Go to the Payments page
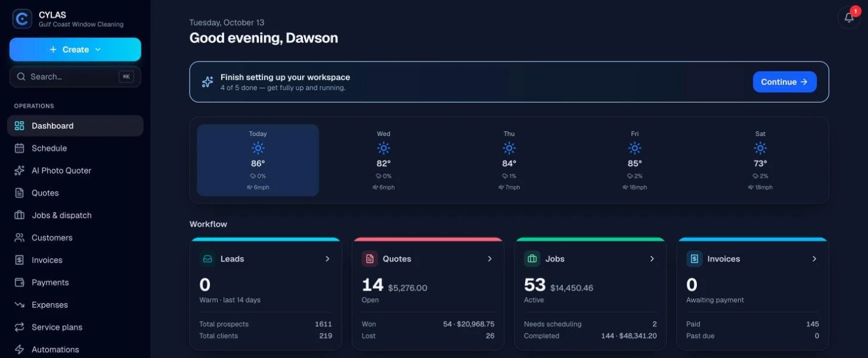The height and width of the screenshot is (358, 868). pyautogui.click(x=75, y=282)
